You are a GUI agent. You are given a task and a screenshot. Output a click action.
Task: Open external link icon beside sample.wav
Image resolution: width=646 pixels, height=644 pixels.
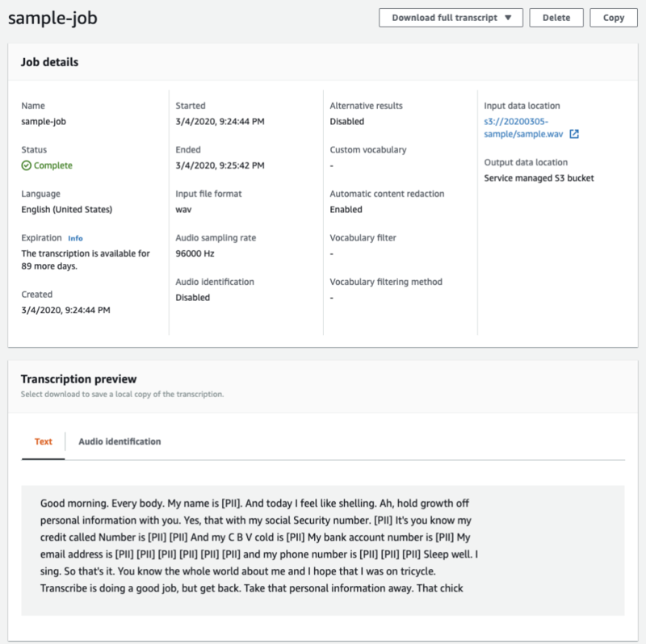point(574,134)
